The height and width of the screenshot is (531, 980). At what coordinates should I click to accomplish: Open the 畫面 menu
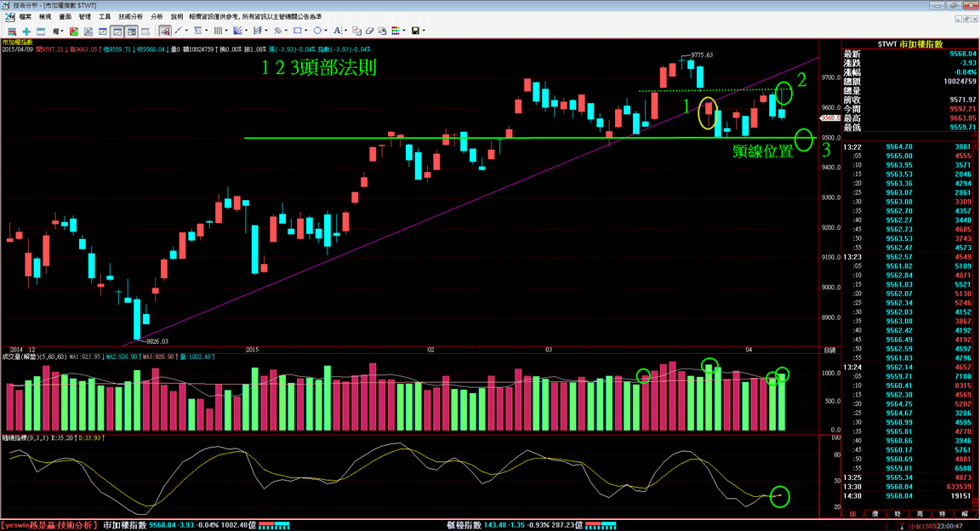[x=65, y=17]
